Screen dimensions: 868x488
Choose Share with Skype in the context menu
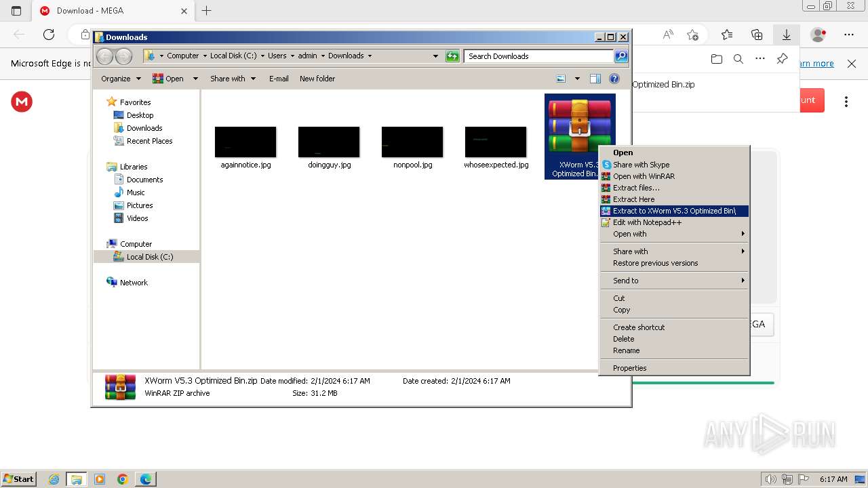pos(675,165)
